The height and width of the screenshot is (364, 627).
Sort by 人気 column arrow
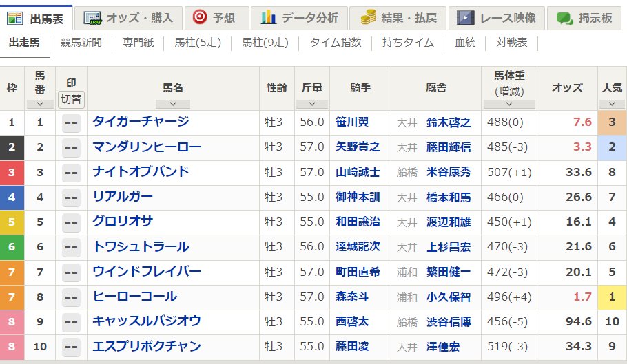[x=612, y=104]
